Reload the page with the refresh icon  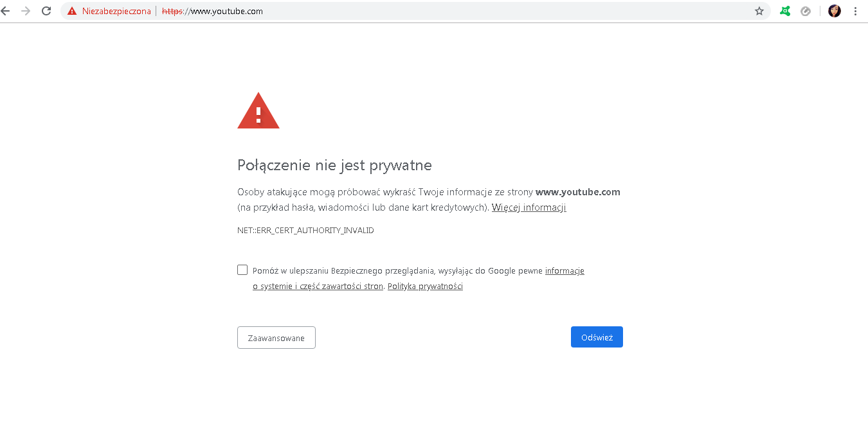46,11
